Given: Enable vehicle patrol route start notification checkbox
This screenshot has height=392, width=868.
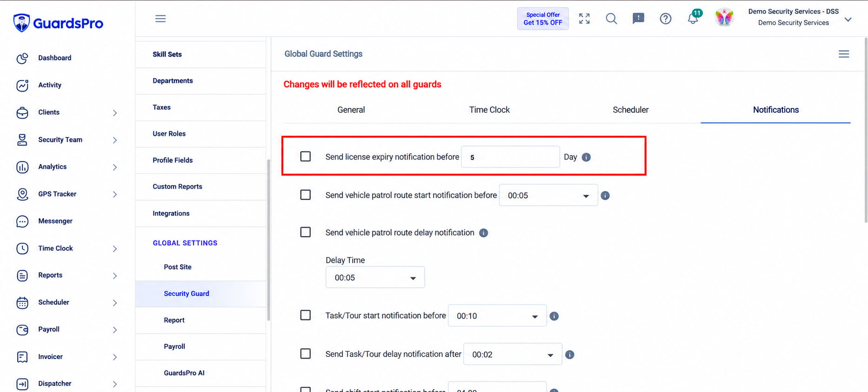Looking at the screenshot, I should tap(306, 195).
